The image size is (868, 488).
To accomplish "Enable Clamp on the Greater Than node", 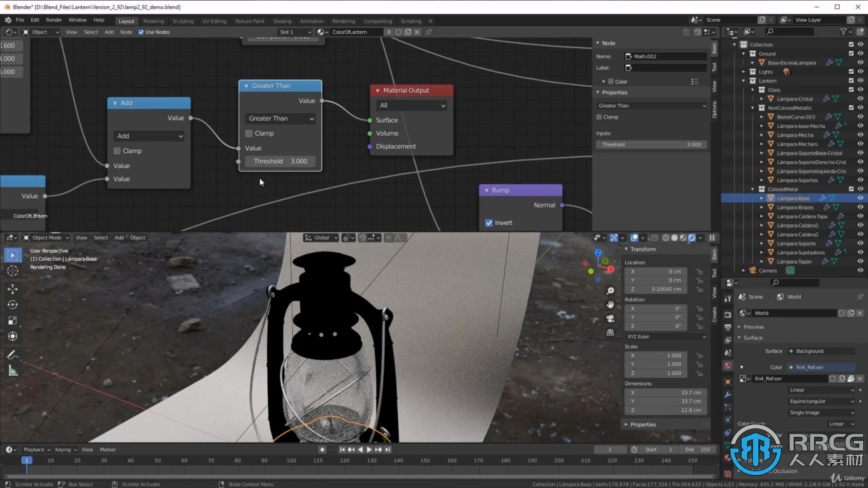I will (x=249, y=134).
